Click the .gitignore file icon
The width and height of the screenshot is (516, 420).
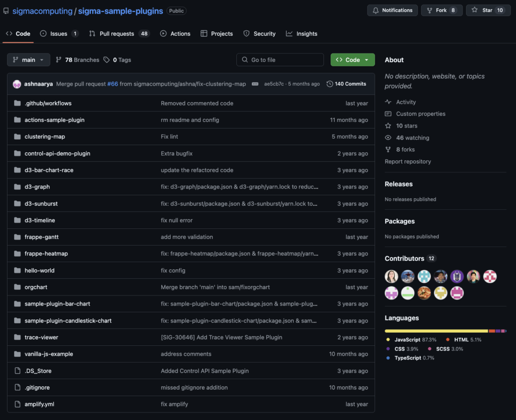tap(18, 387)
